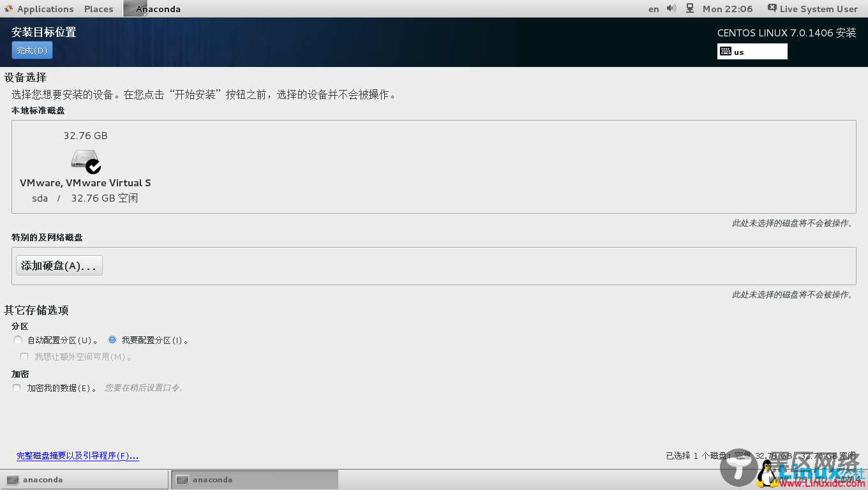Click the us keyboard layout indicator

(x=752, y=52)
